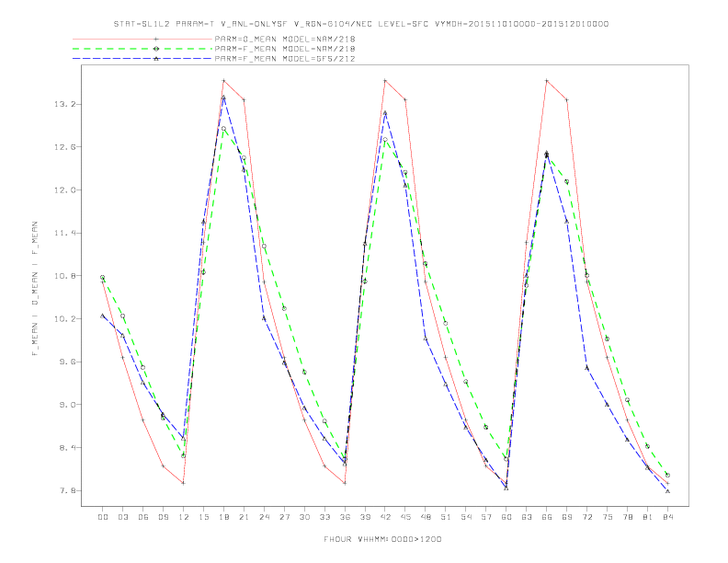This screenshot has width=728, height=563.
Task: Click x-axis tick label 09
Action: pyautogui.click(x=163, y=517)
